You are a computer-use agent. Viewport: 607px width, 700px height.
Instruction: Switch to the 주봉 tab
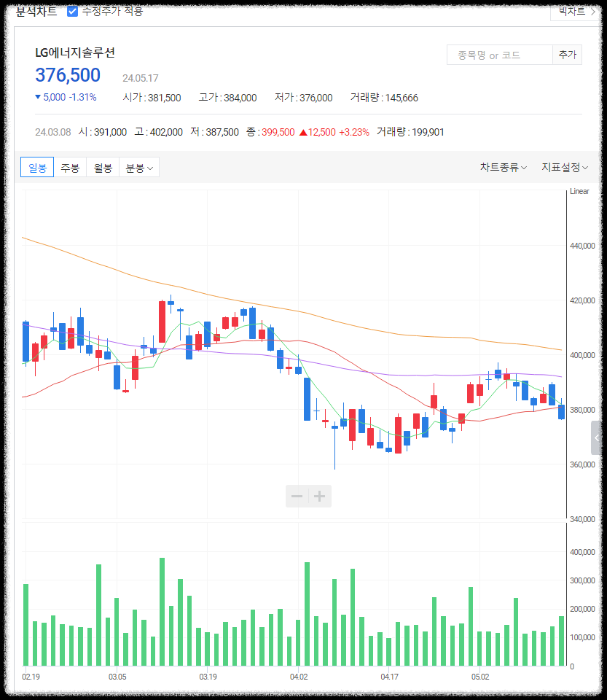click(70, 168)
